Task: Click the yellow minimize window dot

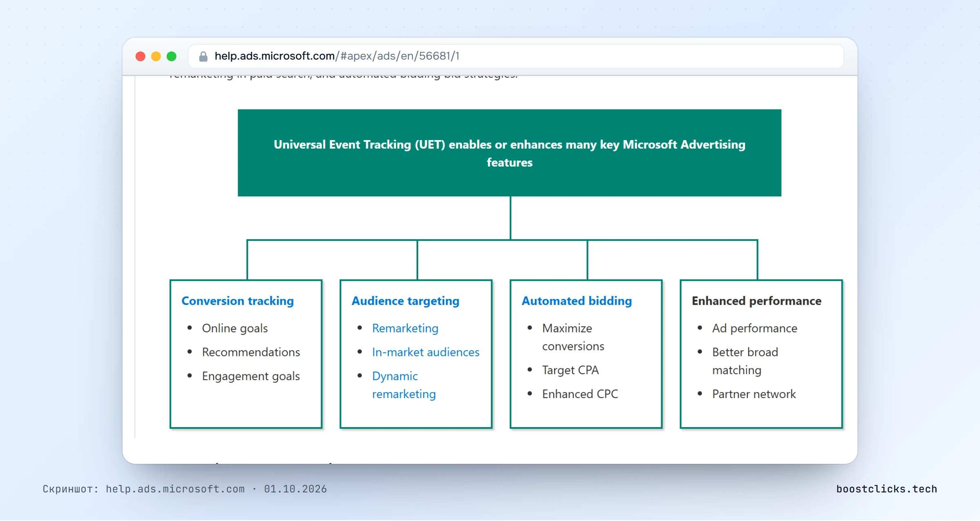Action: (156, 56)
